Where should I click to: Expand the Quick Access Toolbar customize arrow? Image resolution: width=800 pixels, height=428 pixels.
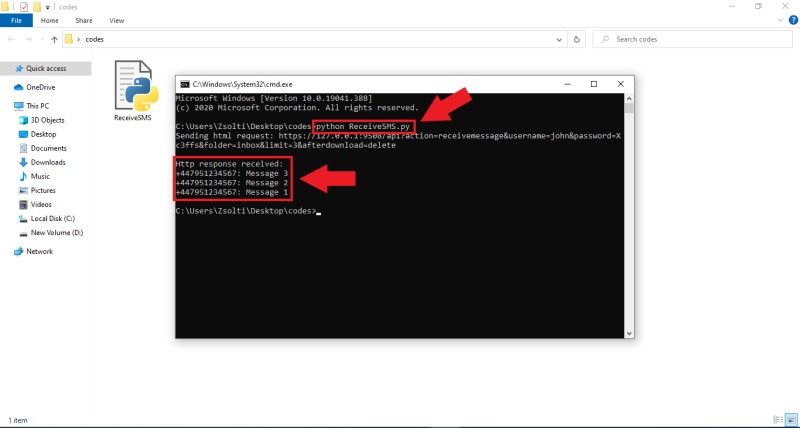pyautogui.click(x=48, y=7)
